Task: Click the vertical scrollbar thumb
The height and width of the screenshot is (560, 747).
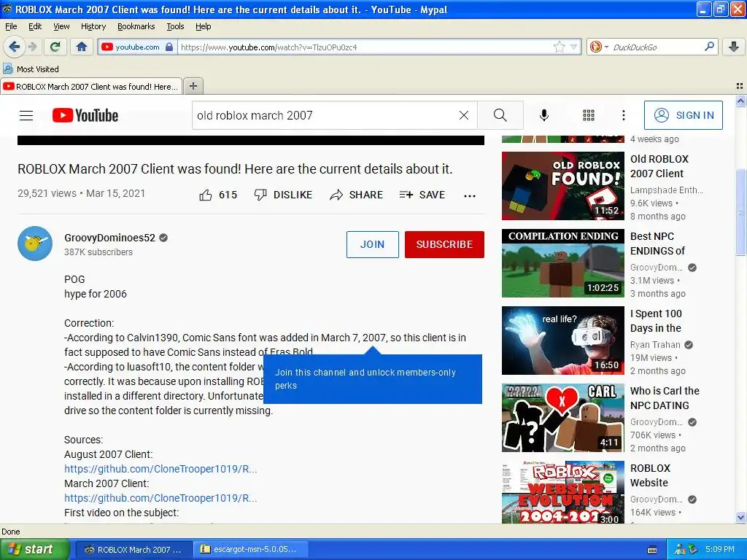Action: [x=740, y=212]
